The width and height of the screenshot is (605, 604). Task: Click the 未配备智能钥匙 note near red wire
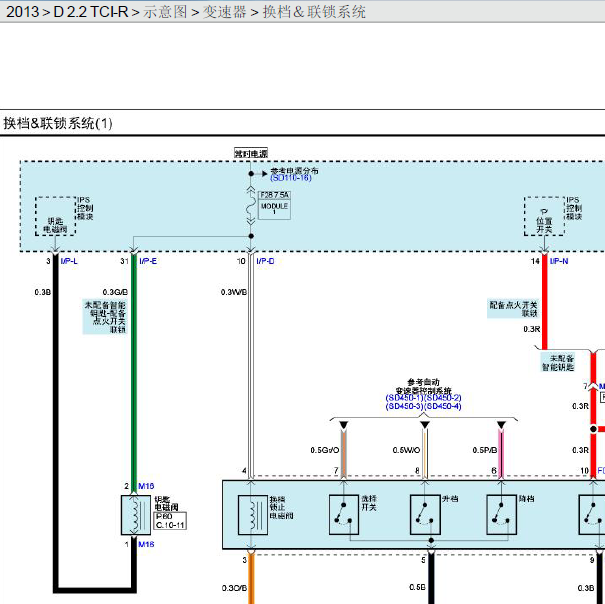(x=558, y=362)
